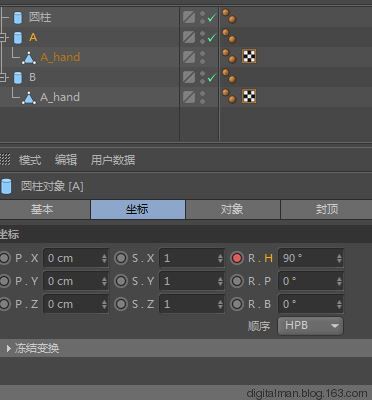Click the P.X value field showing 0 cm
This screenshot has width=372, height=400.
(x=76, y=258)
